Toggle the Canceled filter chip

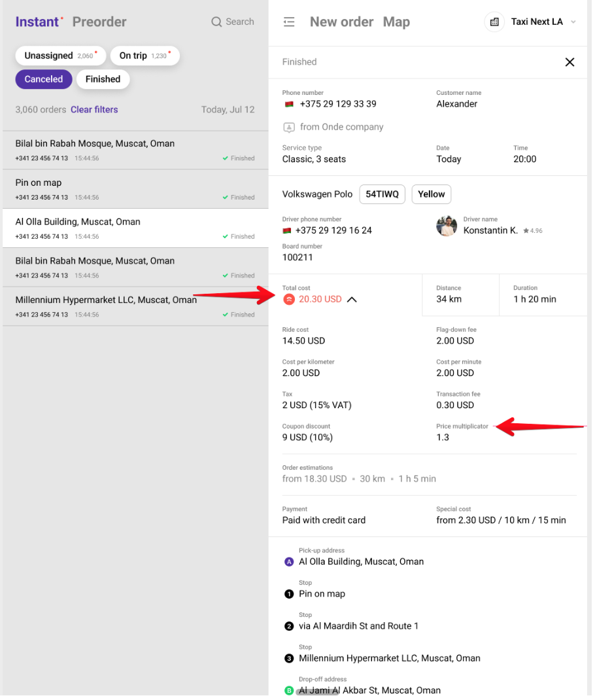click(x=44, y=79)
